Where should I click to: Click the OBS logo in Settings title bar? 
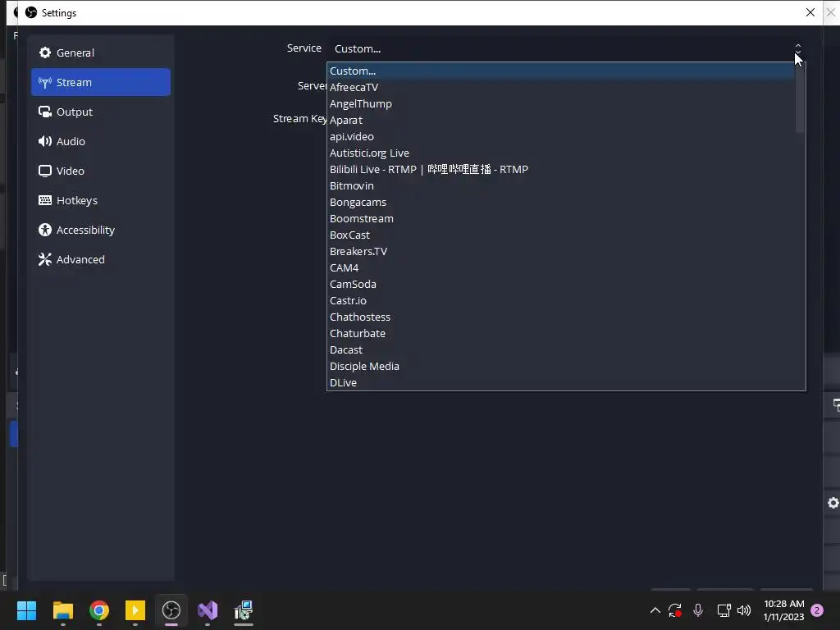[31, 12]
